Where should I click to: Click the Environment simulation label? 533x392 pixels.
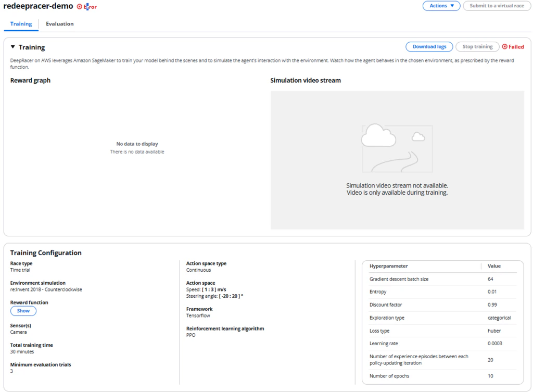coord(37,283)
